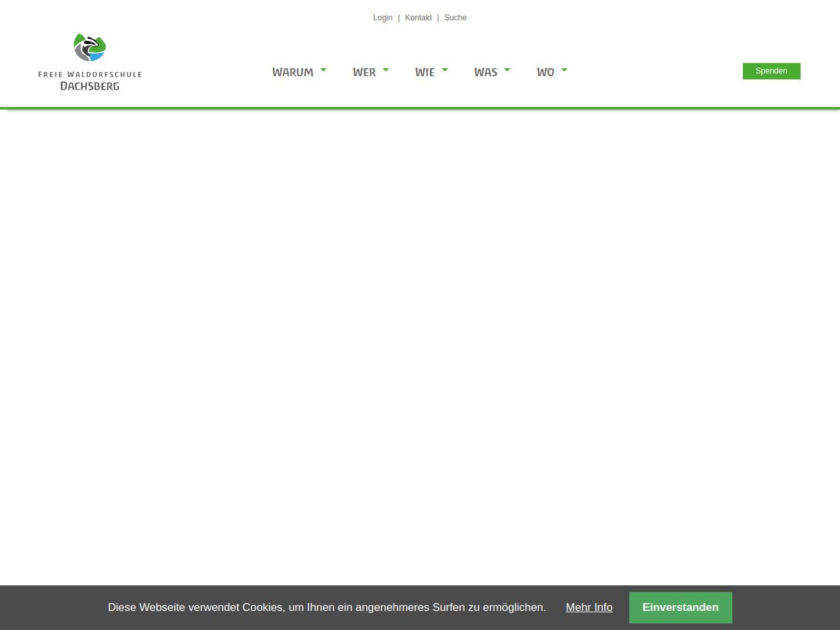Viewport: 840px width, 630px height.
Task: Select the WER menu item
Action: [364, 72]
